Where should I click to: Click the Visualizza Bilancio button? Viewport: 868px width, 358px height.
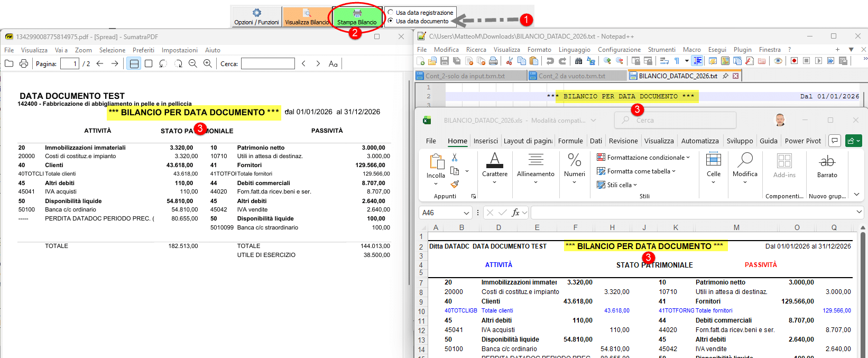(307, 16)
